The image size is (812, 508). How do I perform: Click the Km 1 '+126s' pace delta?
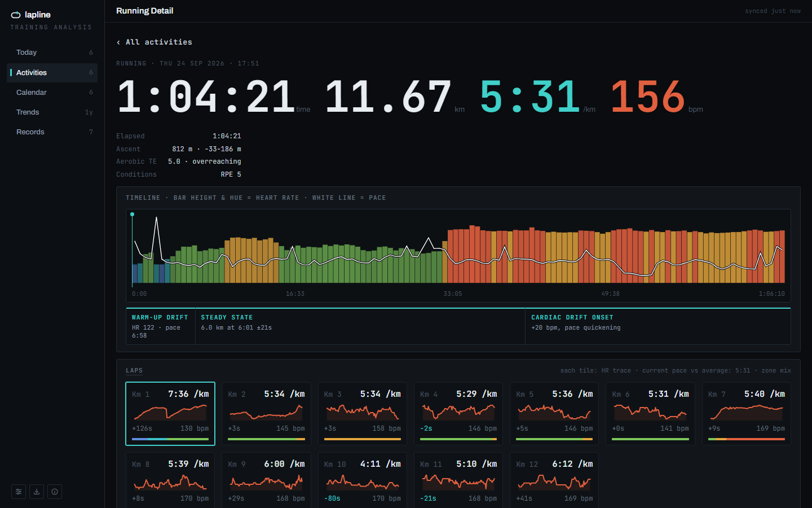(x=142, y=428)
